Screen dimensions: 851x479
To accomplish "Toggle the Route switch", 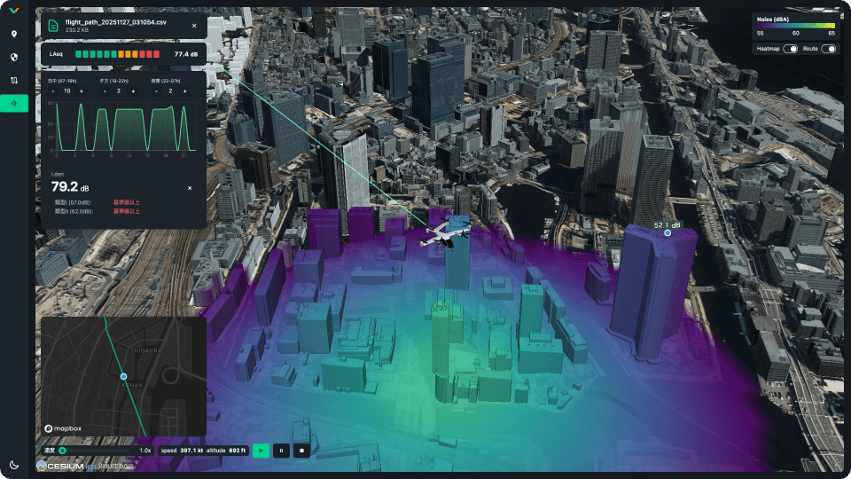I will pos(828,49).
